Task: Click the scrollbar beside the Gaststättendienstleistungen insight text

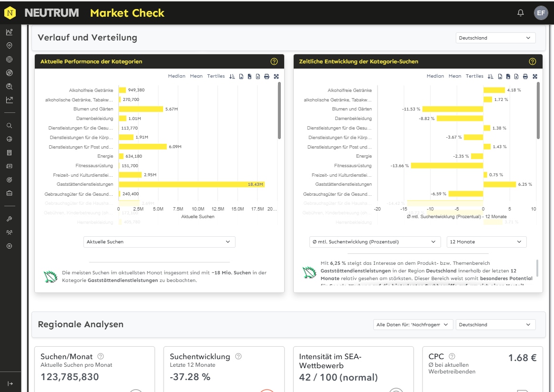Action: [537, 268]
